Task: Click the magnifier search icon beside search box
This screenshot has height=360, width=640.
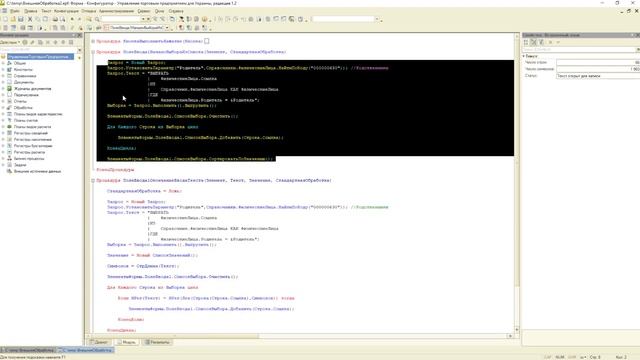Action: pos(97,19)
